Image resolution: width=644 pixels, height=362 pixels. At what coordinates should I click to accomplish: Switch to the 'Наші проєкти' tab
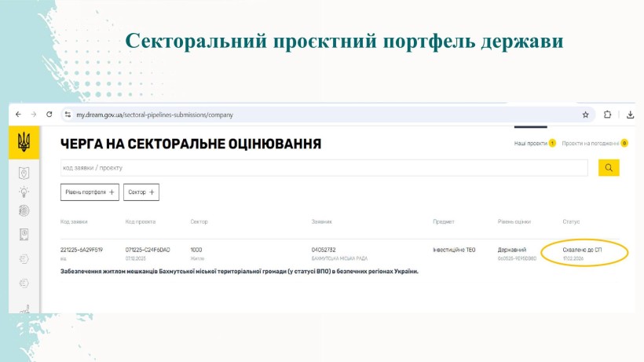pos(535,143)
